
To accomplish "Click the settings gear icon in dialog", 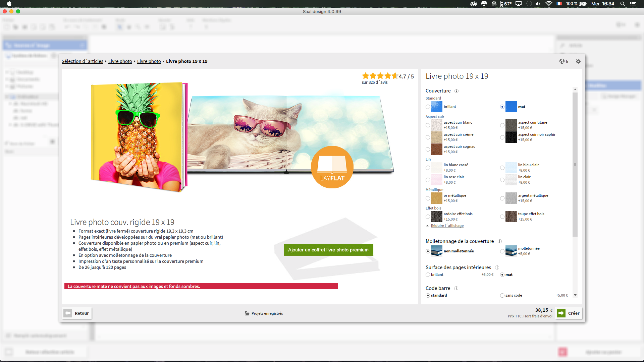I will point(578,61).
